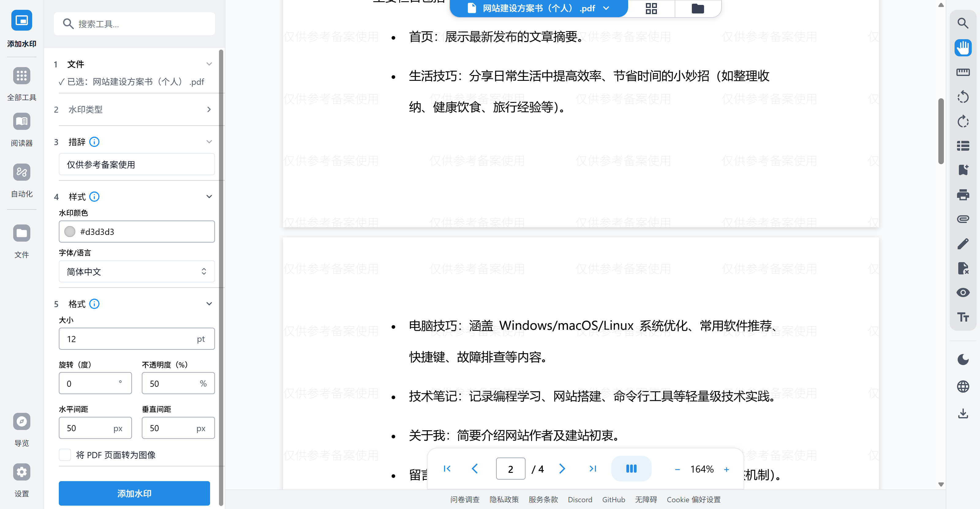
Task: Toggle dark mode moon icon
Action: 963,360
